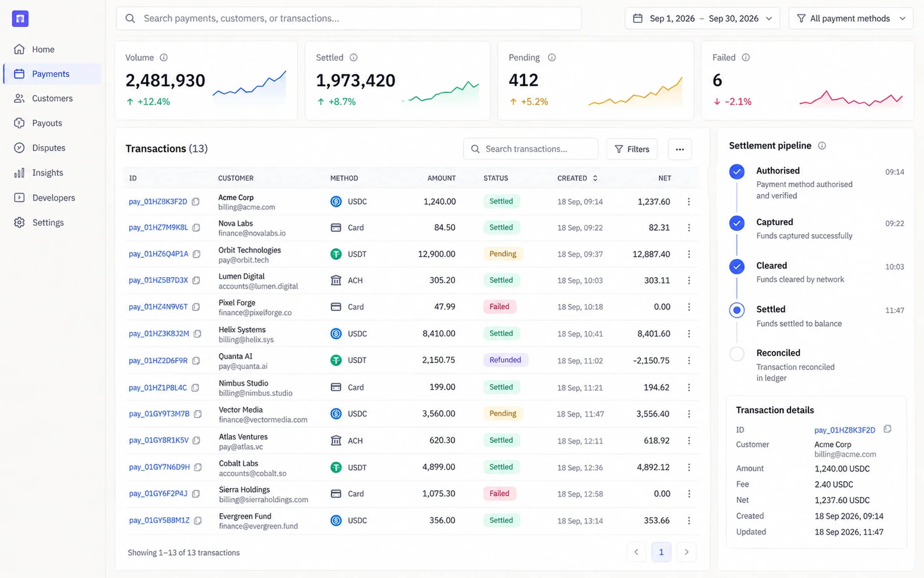Screen dimensions: 924x578
Task: Click the Captured step checkmark
Action: pos(737,223)
